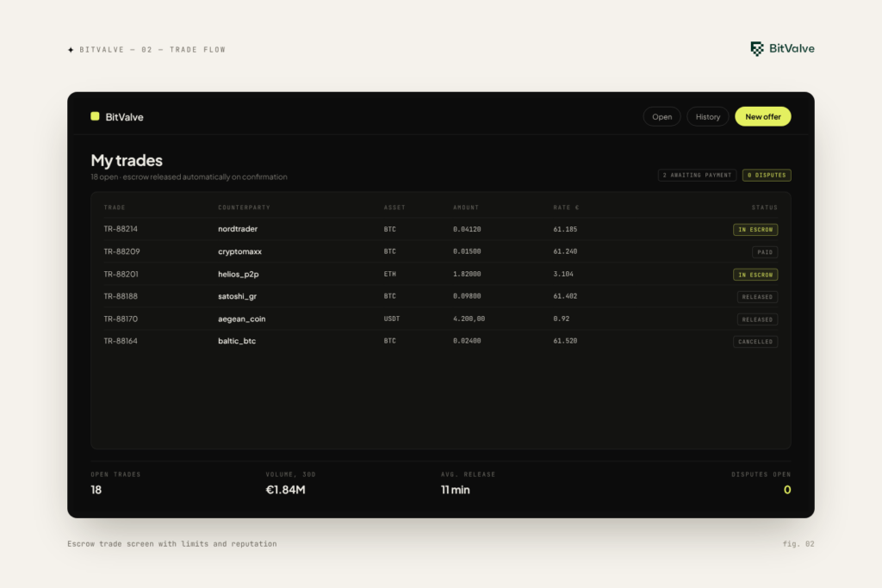Switch to the History tab
Screen dimensions: 882x588
coord(708,116)
